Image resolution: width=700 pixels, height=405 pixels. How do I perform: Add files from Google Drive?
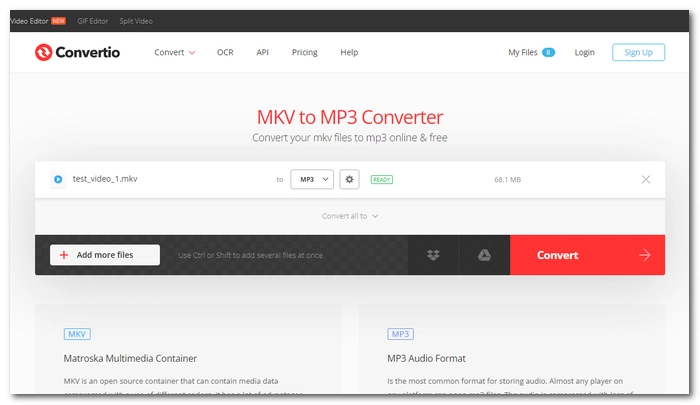point(484,255)
